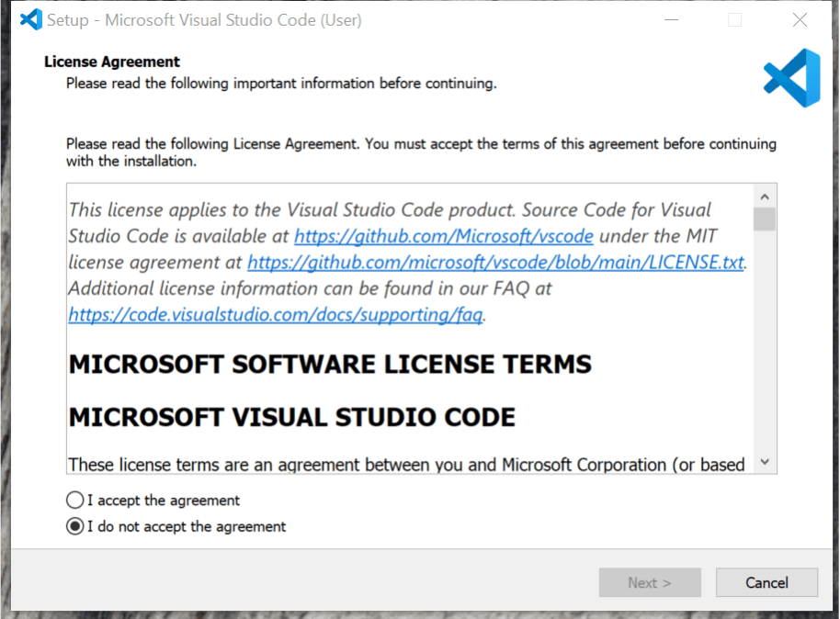The width and height of the screenshot is (840, 619).
Task: Open the github.com/Microsoft/vscode link
Action: click(x=443, y=236)
